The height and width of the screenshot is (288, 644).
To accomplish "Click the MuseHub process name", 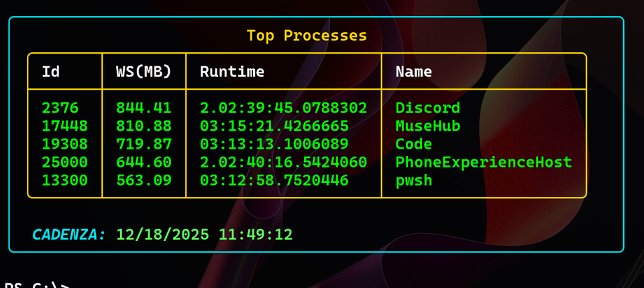I will point(427,126).
